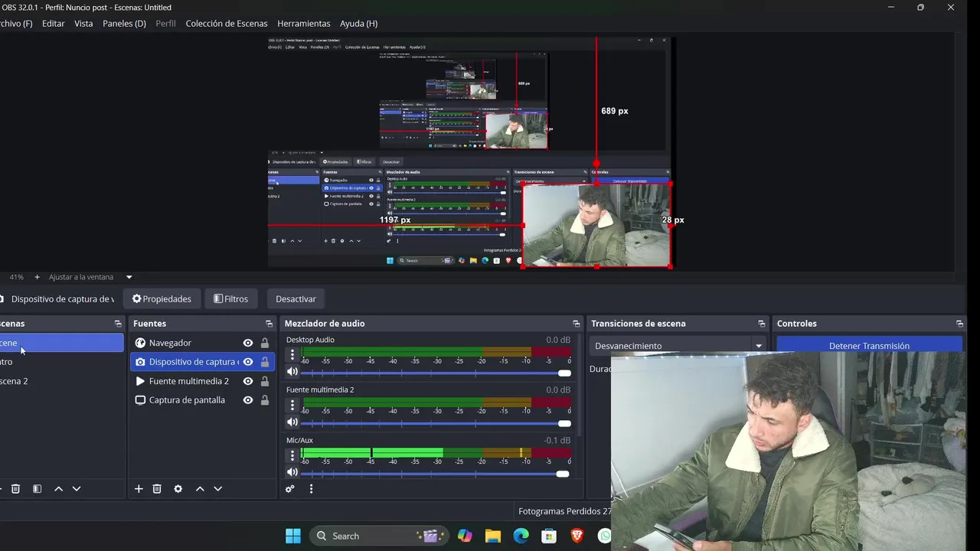Image resolution: width=980 pixels, height=551 pixels.
Task: Toggle visibility of Dispositivo de captura source
Action: click(x=248, y=362)
